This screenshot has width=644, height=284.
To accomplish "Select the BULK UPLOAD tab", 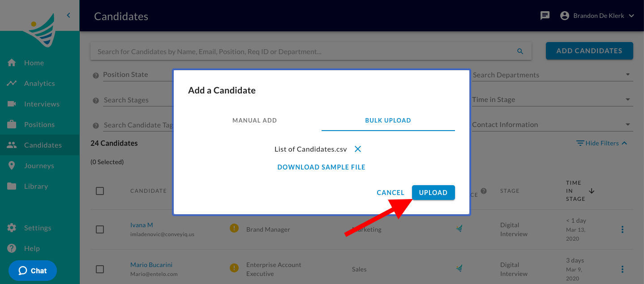I will click(388, 120).
